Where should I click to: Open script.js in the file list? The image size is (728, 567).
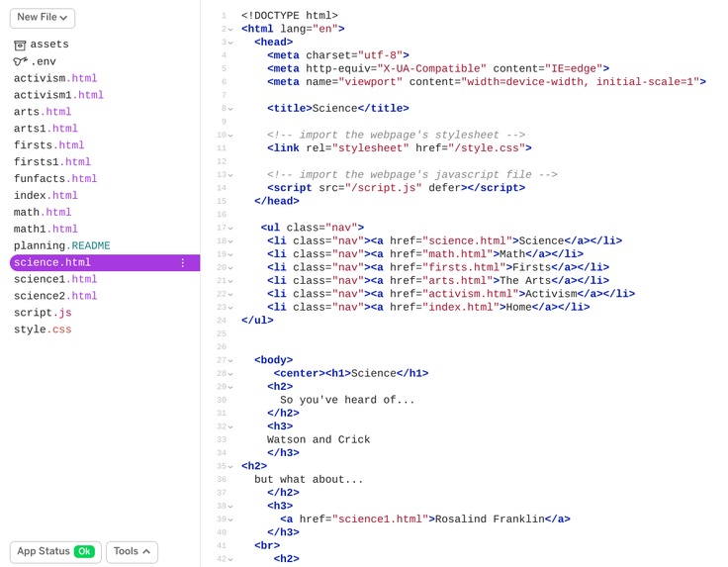tap(43, 313)
